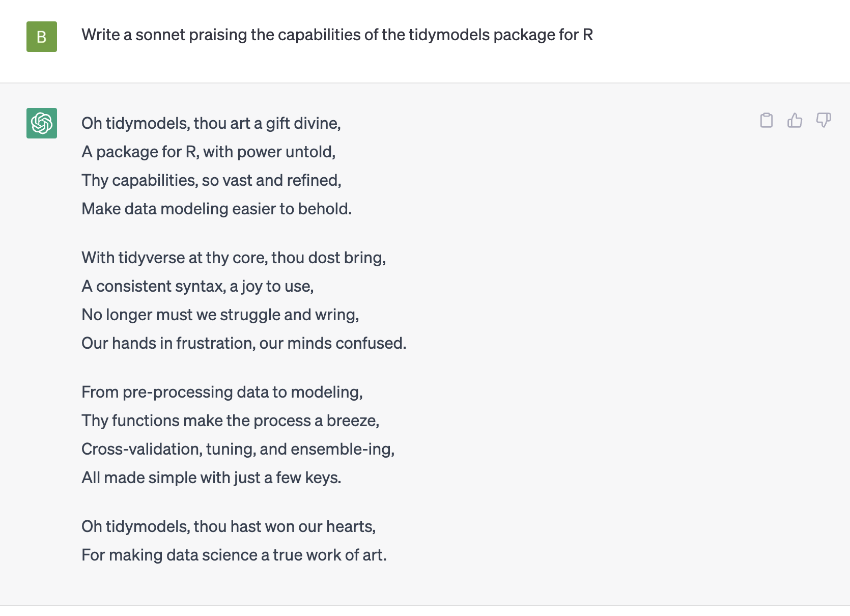Click the line "Oh tidymodels, thou art a gift divine"
Viewport: 850px width, 616px height.
pos(211,123)
